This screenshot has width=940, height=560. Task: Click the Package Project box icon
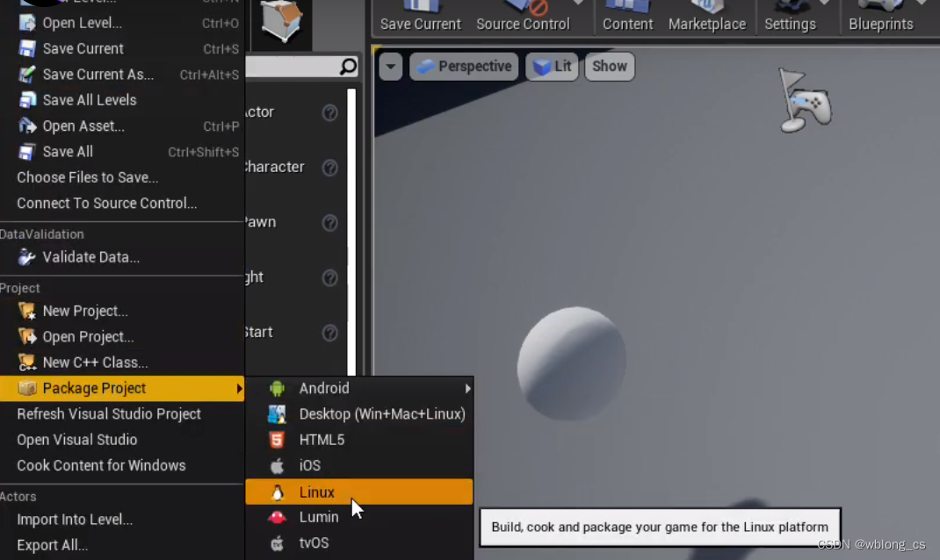coord(27,388)
